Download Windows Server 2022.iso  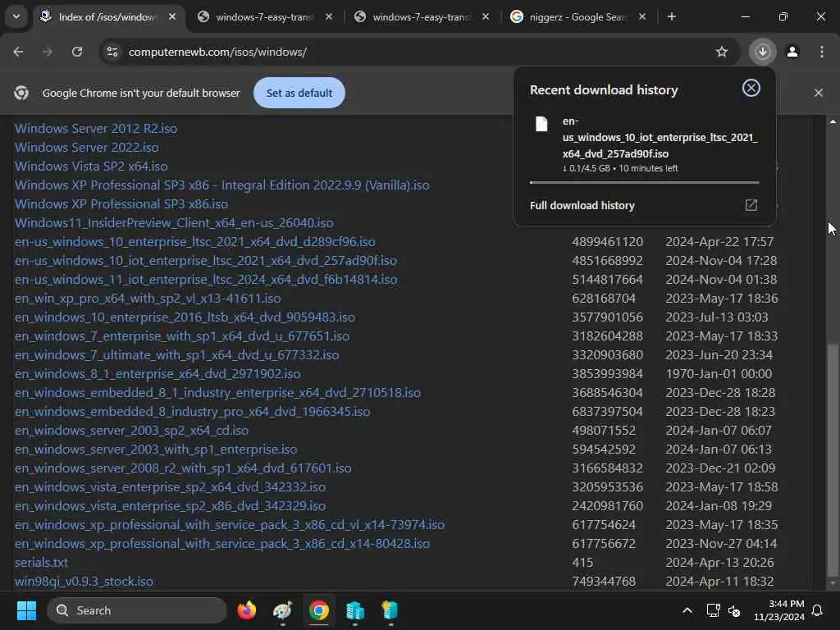[x=87, y=148]
